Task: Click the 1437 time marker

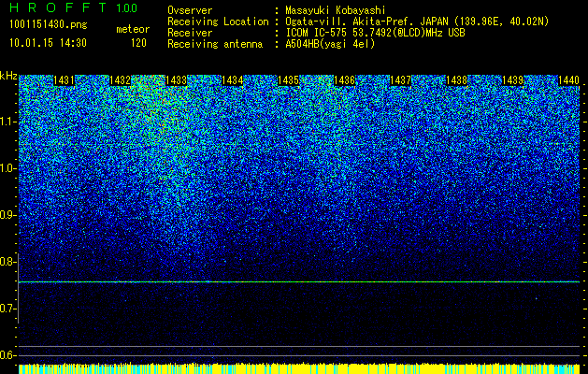Action: (400, 80)
